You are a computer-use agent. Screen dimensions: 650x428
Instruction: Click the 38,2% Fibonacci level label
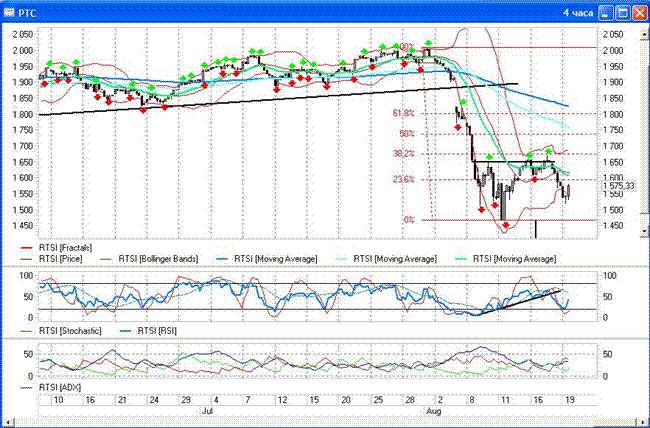(x=403, y=154)
